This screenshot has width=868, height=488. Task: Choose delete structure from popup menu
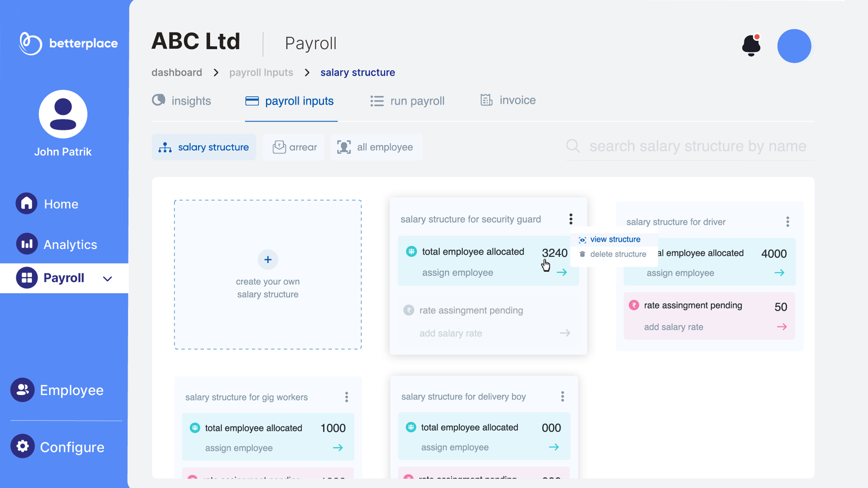[x=618, y=254]
